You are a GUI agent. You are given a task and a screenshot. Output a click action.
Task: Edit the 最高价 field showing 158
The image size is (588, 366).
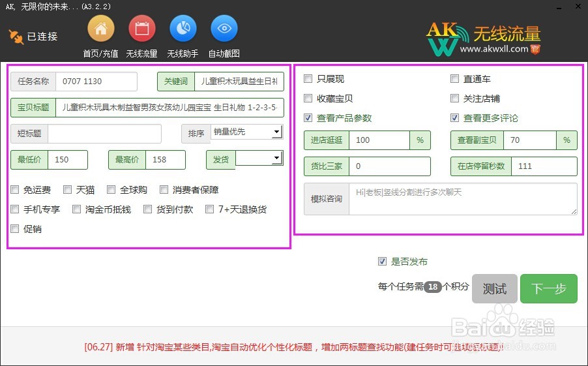(x=166, y=160)
